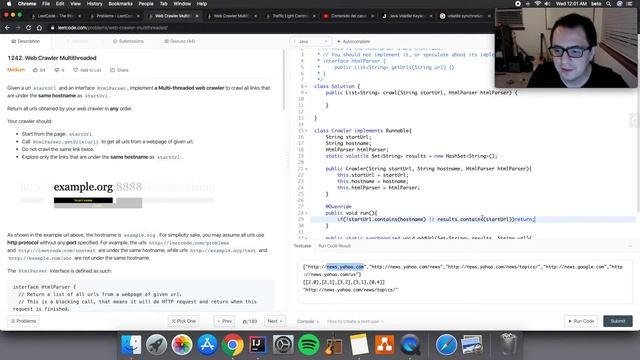This screenshot has width=640, height=360.
Task: Add the problem to a list
Action: [x=87, y=70]
